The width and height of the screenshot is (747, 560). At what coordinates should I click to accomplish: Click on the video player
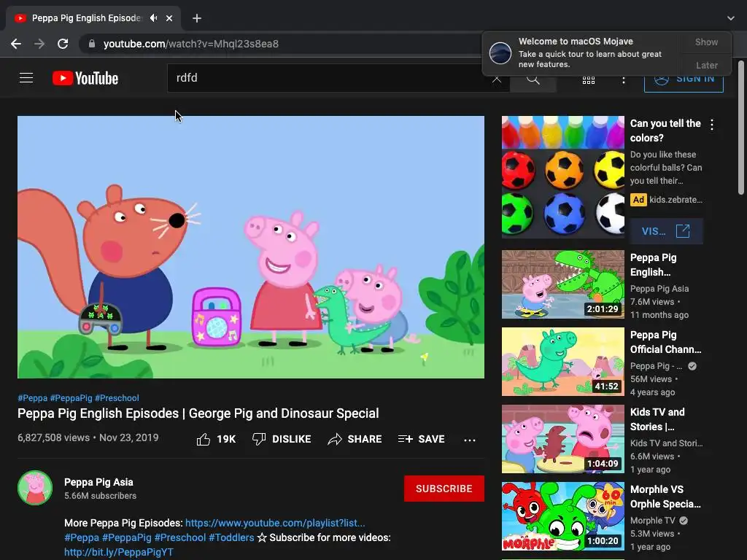(x=251, y=247)
